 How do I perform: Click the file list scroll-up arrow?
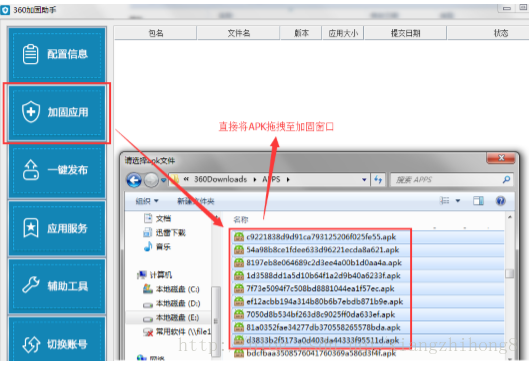[509, 217]
